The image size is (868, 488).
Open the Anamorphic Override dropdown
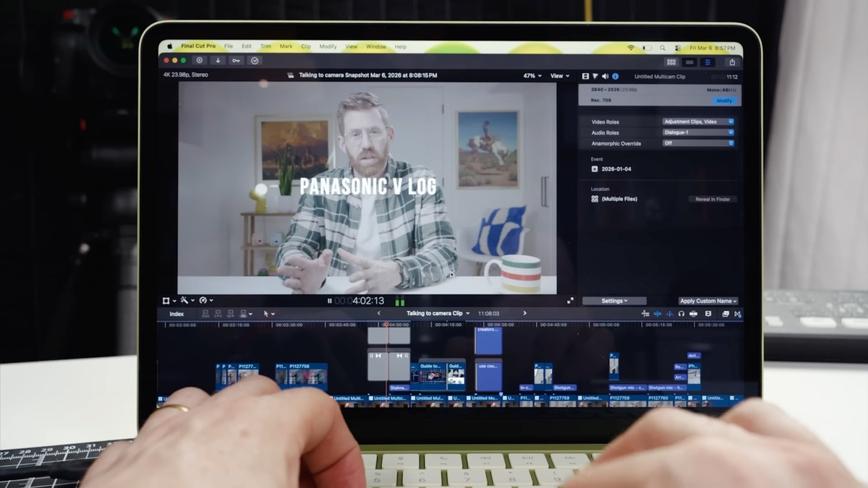tap(698, 143)
